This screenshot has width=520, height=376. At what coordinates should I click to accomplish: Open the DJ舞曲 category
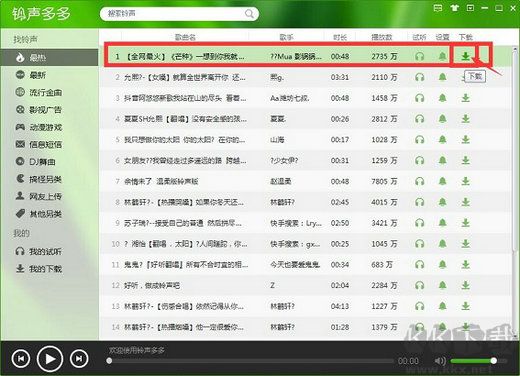[49, 162]
